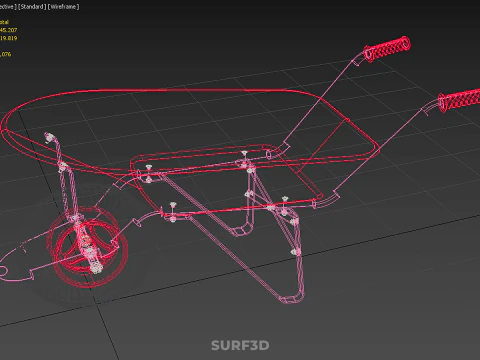Image resolution: width=480 pixels, height=360 pixels.
Task: Open the Standard viewport label menu
Action: 32,7
